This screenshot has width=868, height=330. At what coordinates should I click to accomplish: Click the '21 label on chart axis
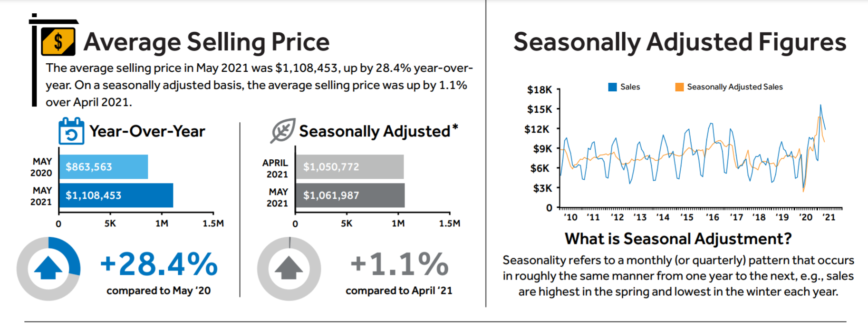[x=829, y=217]
